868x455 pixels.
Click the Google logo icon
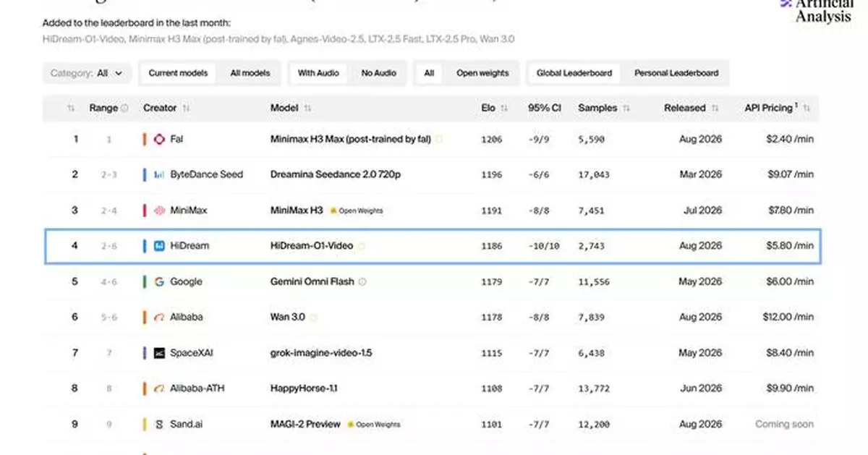coord(159,281)
